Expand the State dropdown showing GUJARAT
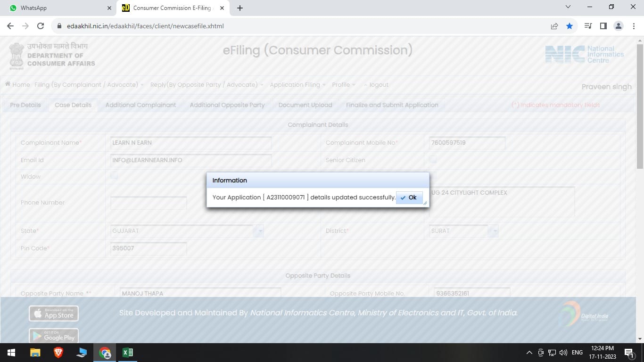Image resolution: width=644 pixels, height=362 pixels. pyautogui.click(x=259, y=231)
